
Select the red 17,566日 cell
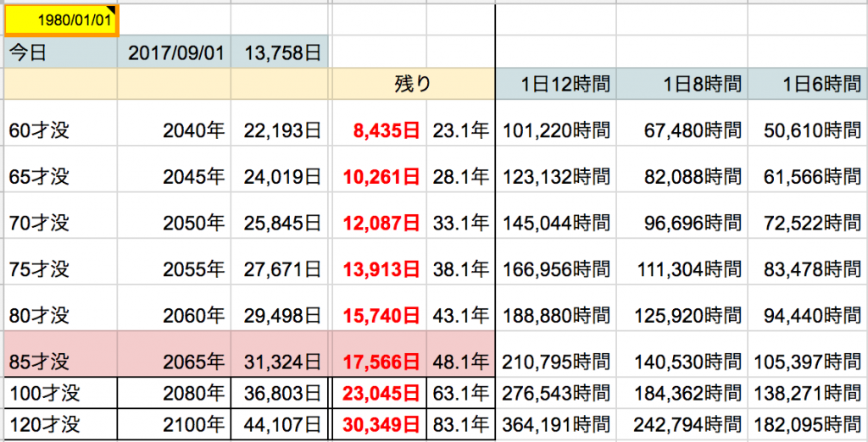[x=378, y=361]
